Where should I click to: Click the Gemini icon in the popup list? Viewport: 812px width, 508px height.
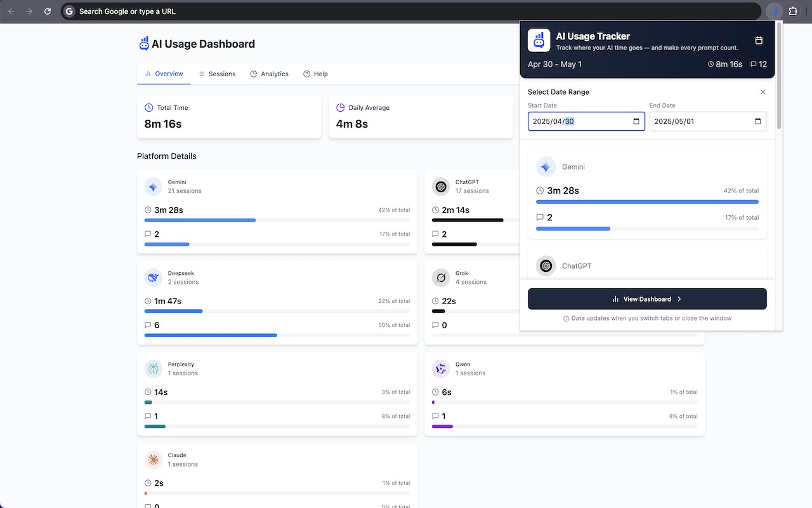click(x=546, y=167)
